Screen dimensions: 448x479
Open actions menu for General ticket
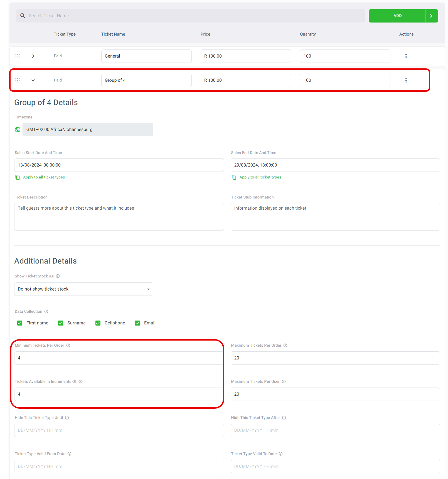pyautogui.click(x=406, y=56)
